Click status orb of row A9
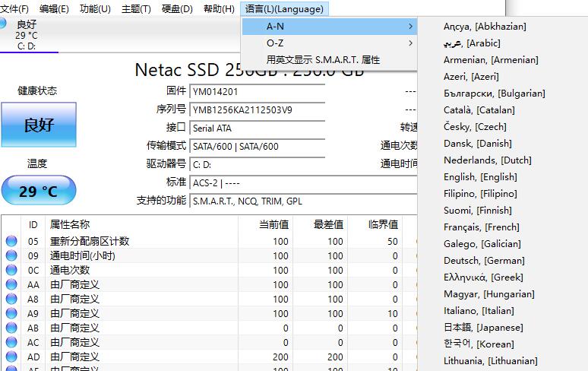The width and height of the screenshot is (588, 371). pyautogui.click(x=11, y=313)
